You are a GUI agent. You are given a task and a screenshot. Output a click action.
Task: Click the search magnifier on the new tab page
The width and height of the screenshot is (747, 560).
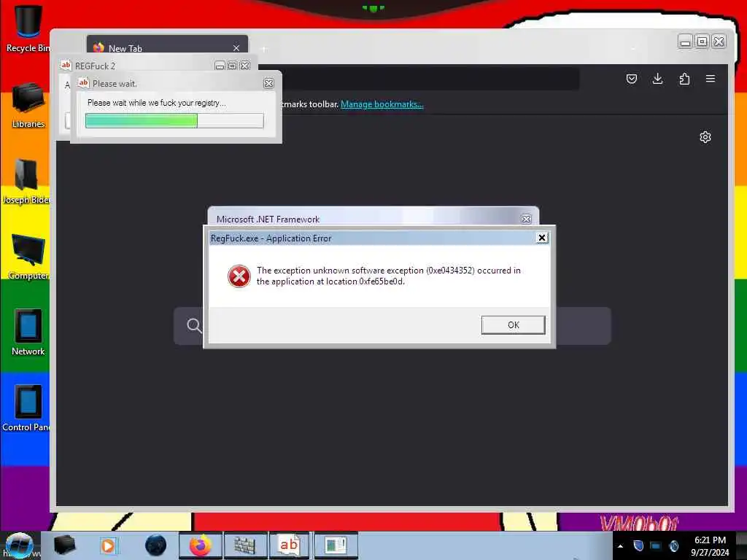[x=194, y=326]
